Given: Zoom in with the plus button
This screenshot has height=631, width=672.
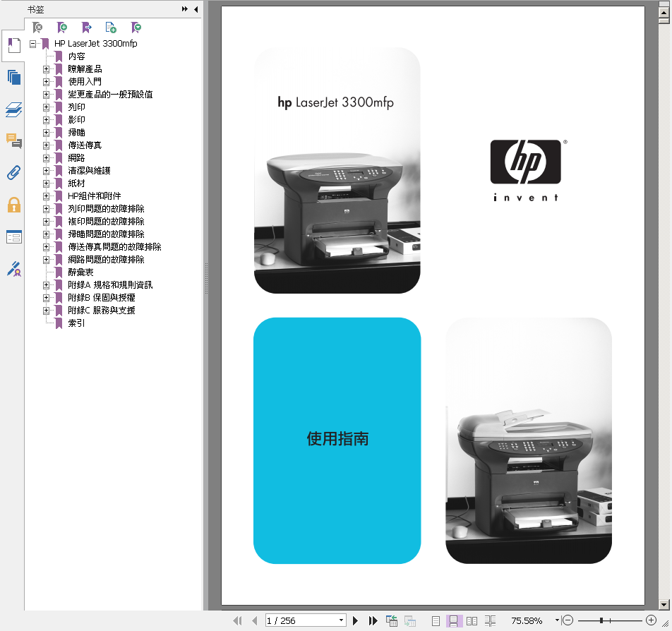Looking at the screenshot, I should click(651, 620).
